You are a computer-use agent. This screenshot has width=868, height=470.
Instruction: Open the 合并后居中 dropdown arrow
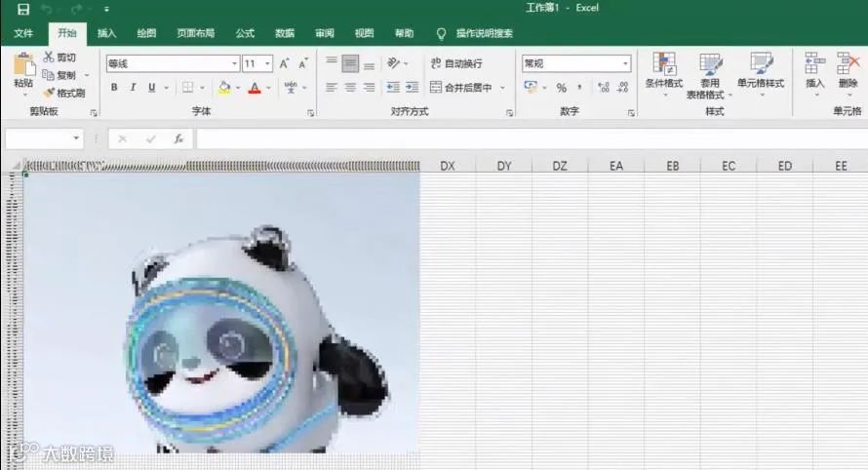point(502,88)
